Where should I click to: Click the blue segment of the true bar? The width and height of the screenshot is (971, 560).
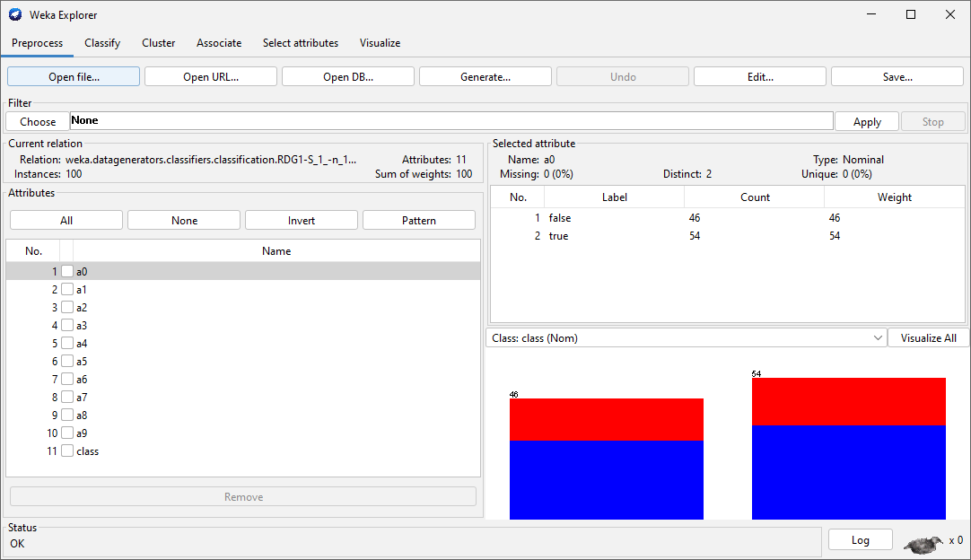tap(848, 471)
